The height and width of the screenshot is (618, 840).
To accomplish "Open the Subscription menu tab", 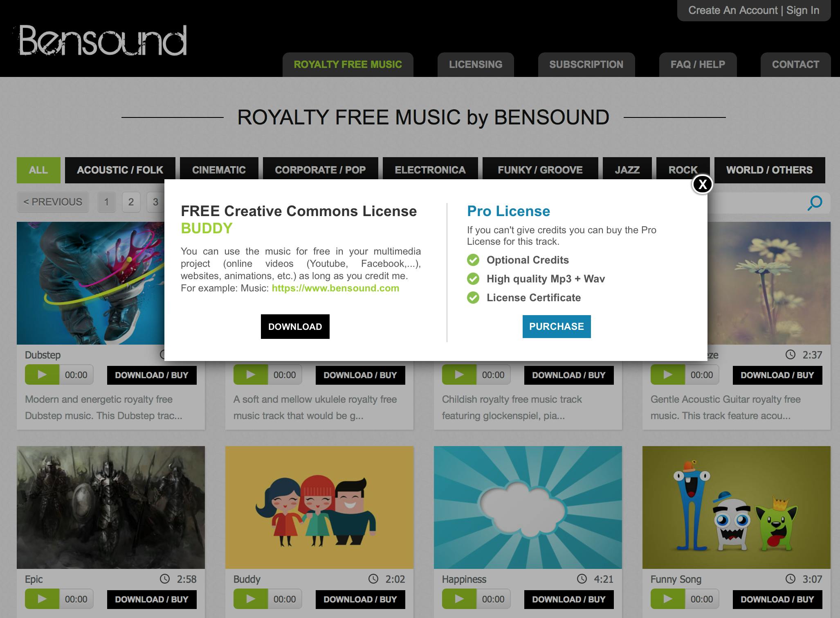I will [x=586, y=65].
